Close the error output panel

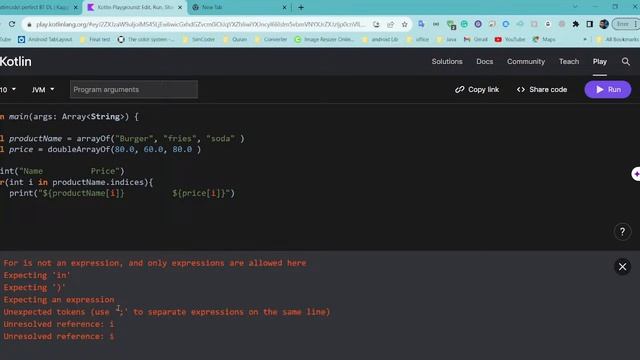pyautogui.click(x=622, y=267)
